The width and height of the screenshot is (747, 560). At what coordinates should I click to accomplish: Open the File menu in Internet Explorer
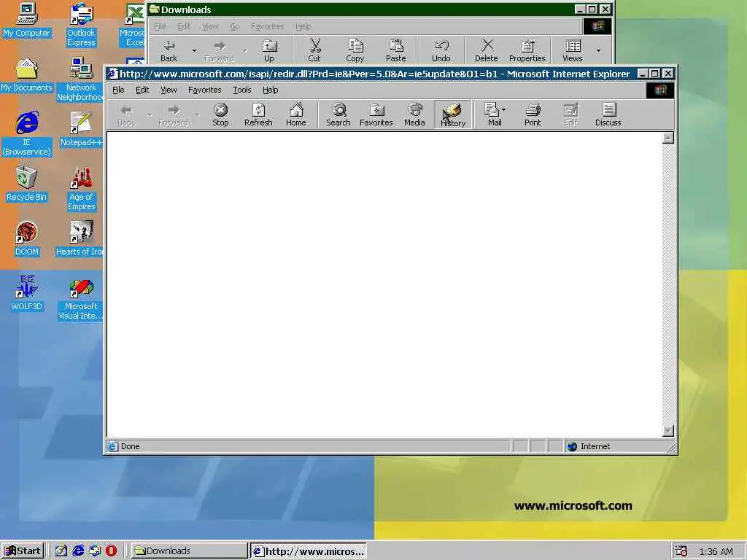point(118,90)
